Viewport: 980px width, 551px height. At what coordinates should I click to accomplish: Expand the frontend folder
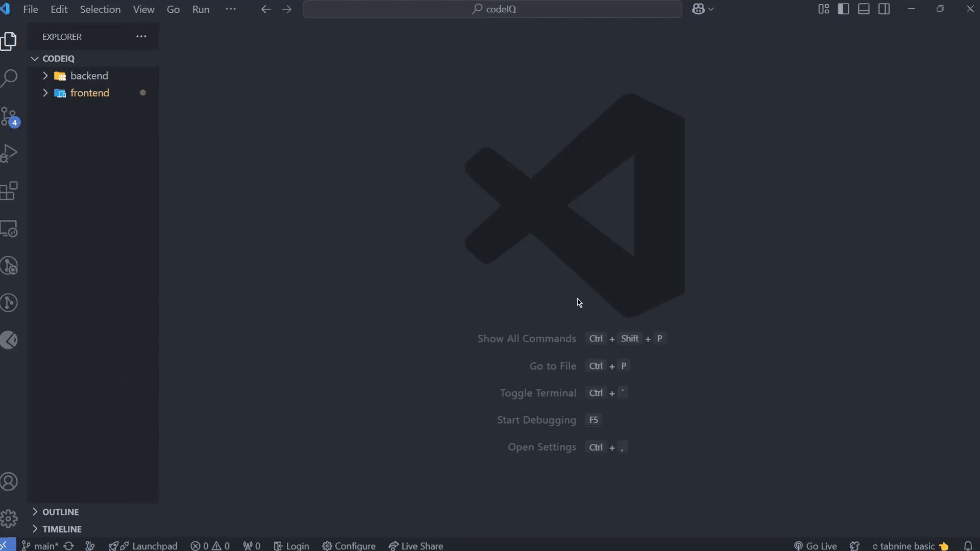89,93
